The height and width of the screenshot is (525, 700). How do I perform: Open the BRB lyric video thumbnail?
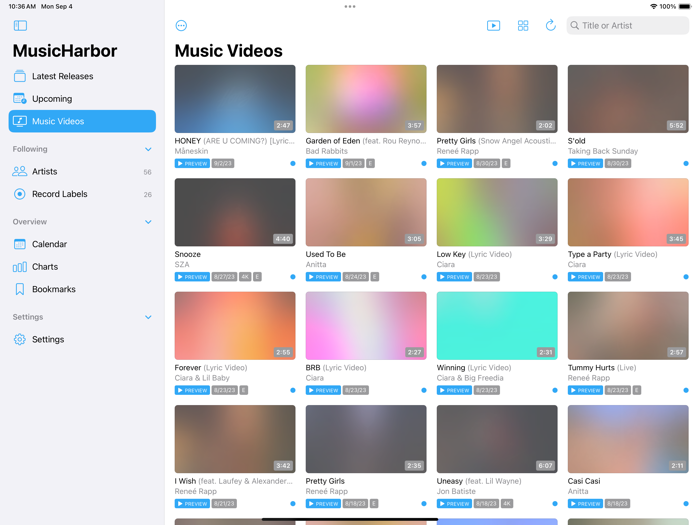tap(366, 325)
